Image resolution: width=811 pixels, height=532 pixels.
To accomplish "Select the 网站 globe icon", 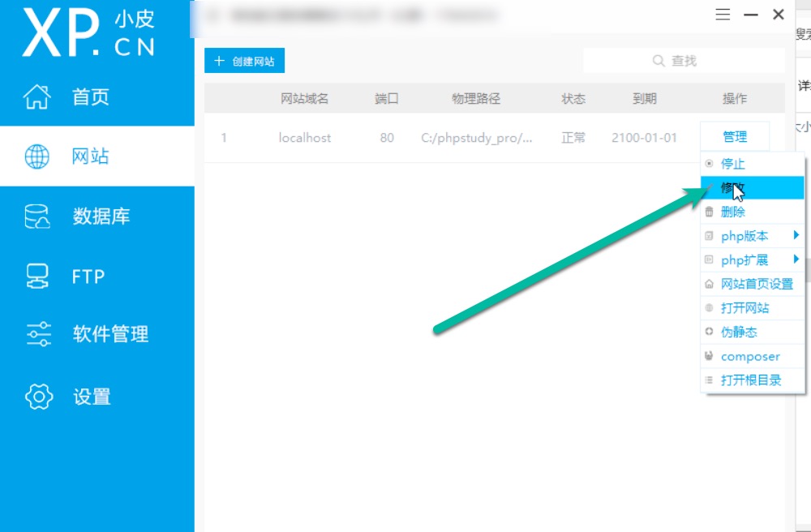I will coord(36,157).
